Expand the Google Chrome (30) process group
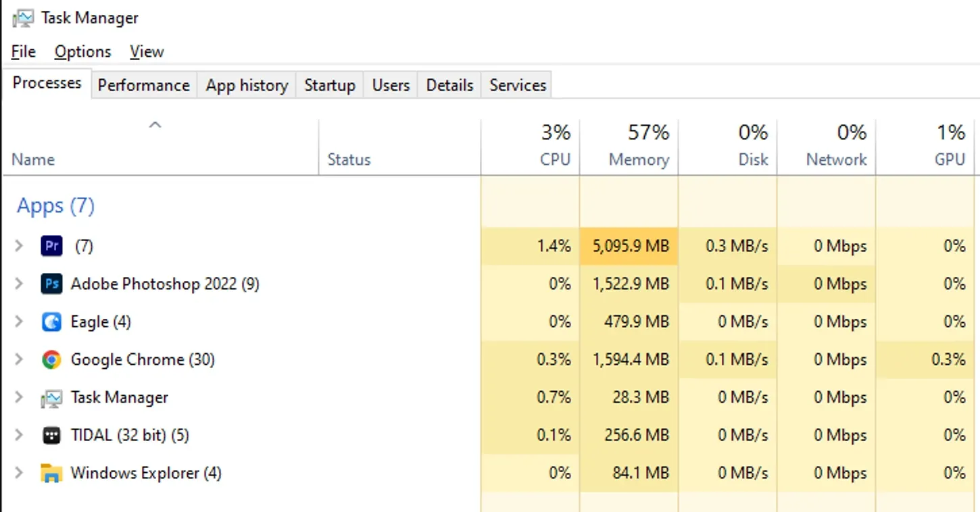The image size is (980, 512). click(x=19, y=359)
